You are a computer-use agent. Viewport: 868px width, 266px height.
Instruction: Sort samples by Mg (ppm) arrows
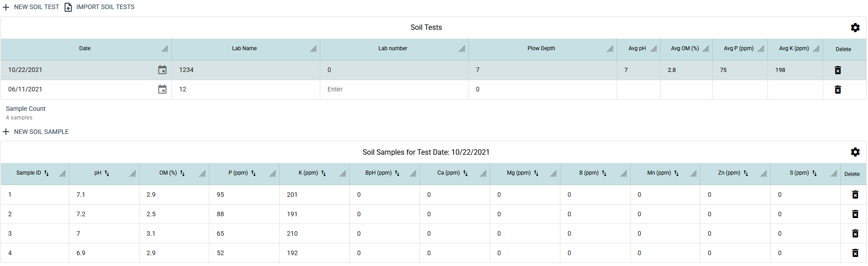coord(536,173)
